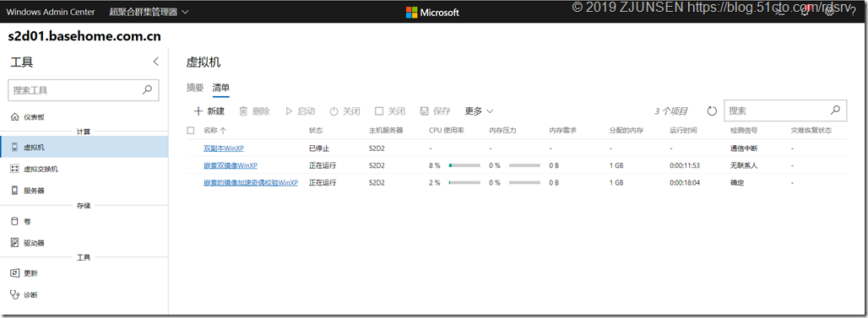Open the help question mark icon
This screenshot has height=318, width=868.
853,12
